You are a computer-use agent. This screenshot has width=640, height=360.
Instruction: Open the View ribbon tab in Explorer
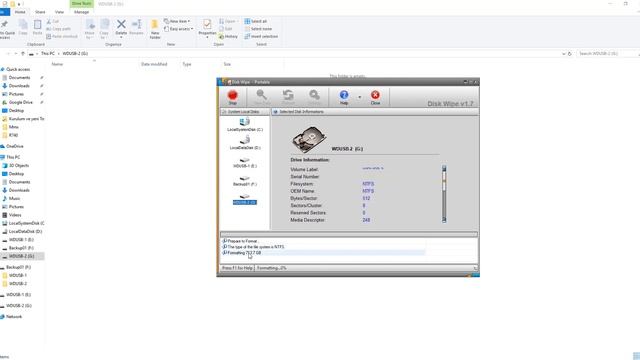[59, 12]
